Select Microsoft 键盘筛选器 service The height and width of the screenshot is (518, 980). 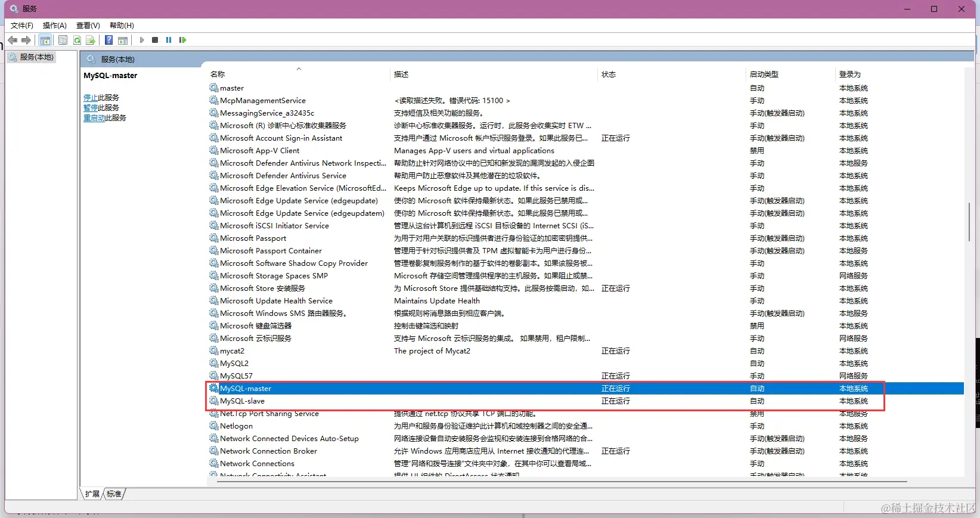pos(256,325)
